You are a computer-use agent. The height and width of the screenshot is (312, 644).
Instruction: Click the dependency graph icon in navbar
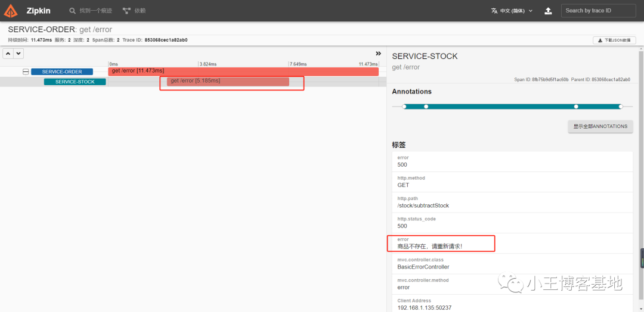point(126,11)
